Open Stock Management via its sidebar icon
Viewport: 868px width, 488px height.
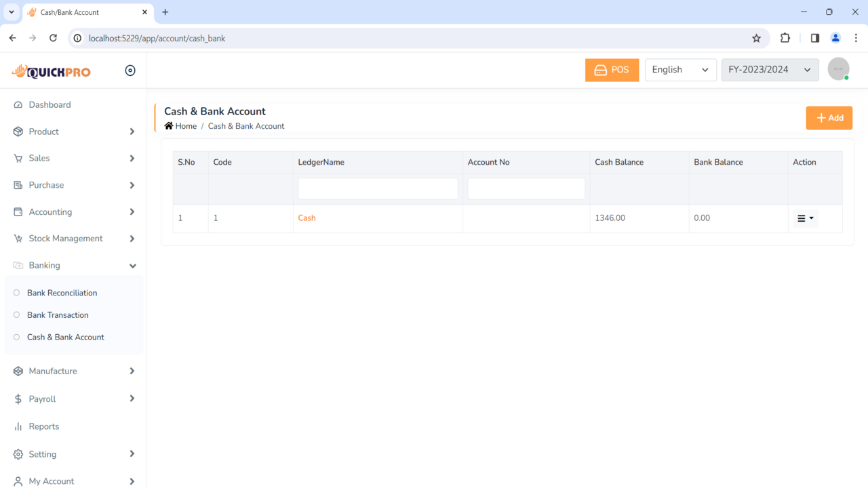19,238
